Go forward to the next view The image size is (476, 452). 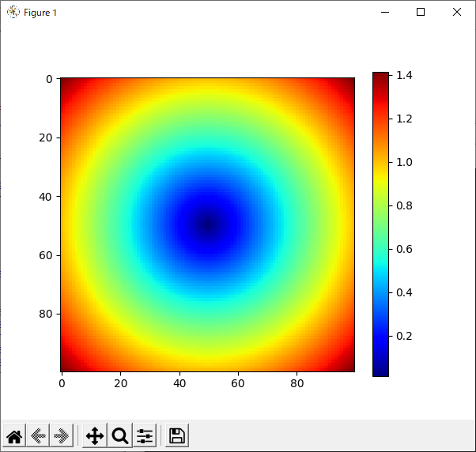tap(61, 435)
